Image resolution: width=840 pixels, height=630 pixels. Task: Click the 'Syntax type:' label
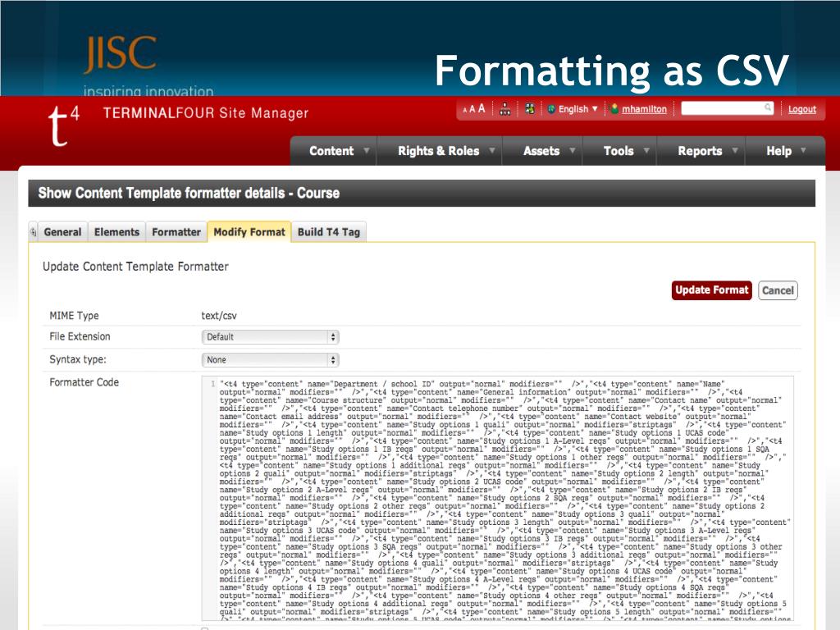(78, 359)
